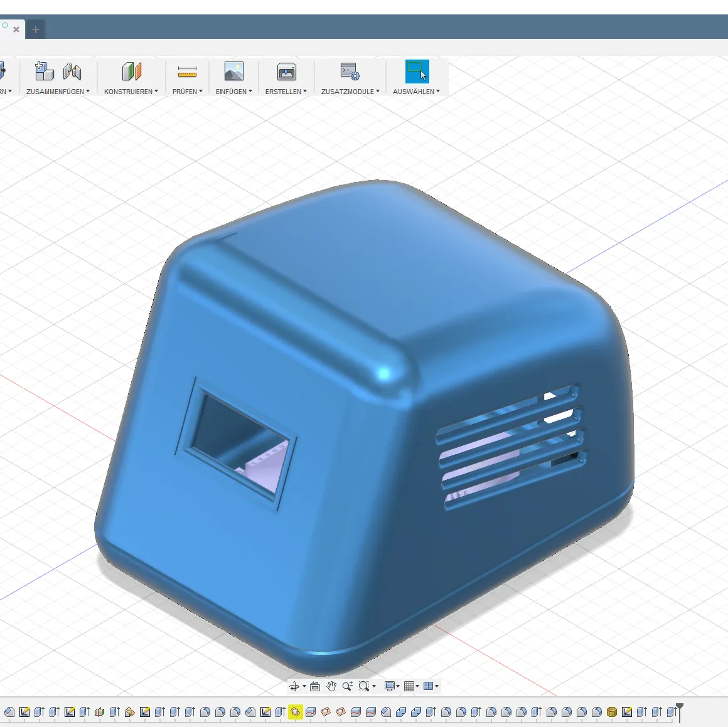Image resolution: width=728 pixels, height=727 pixels.
Task: Close the current document tab
Action: (x=16, y=29)
